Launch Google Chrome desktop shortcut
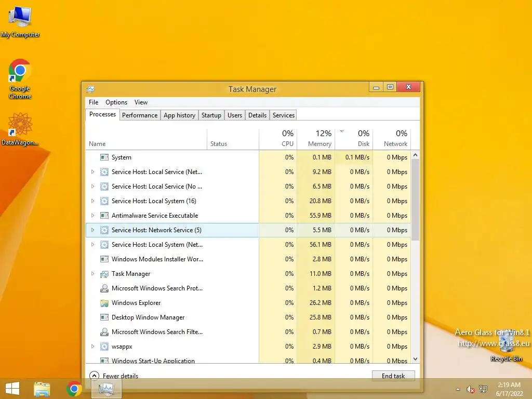Image resolution: width=532 pixels, height=399 pixels. (x=20, y=79)
